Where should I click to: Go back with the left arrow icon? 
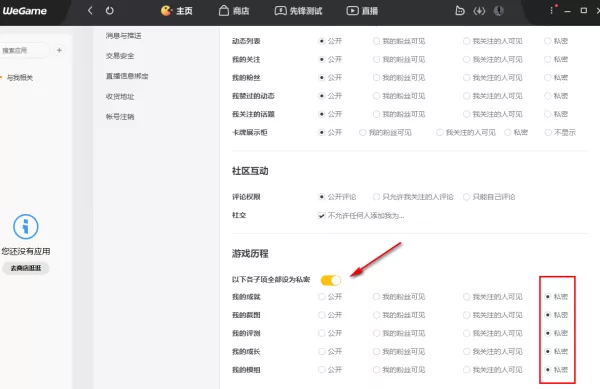click(x=90, y=10)
